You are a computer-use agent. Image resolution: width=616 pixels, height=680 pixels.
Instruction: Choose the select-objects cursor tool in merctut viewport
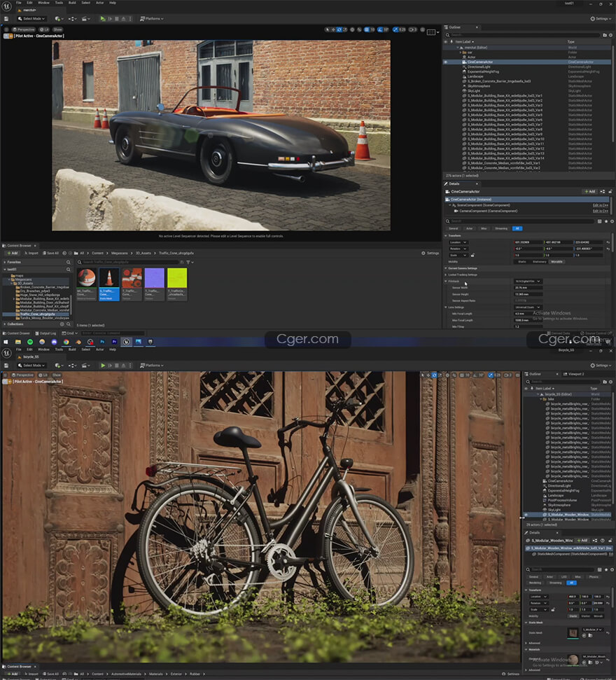pyautogui.click(x=327, y=29)
